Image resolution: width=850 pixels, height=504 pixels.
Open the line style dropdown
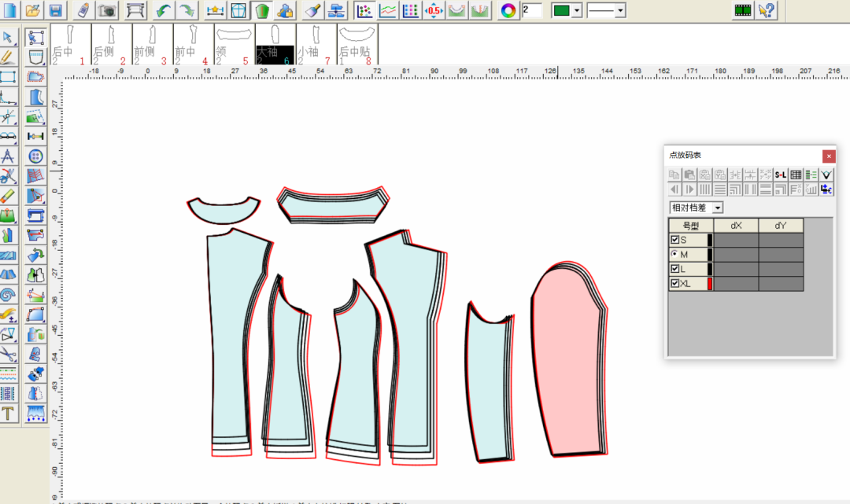[620, 10]
